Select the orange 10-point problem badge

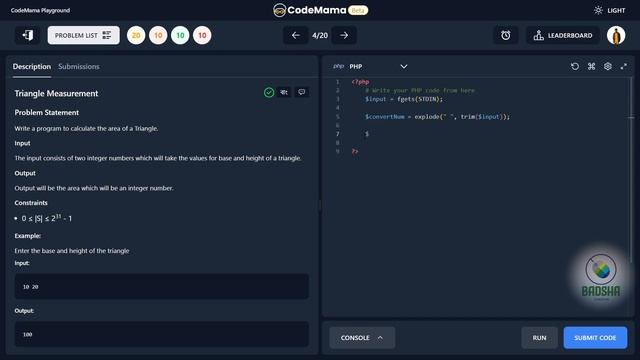click(158, 36)
